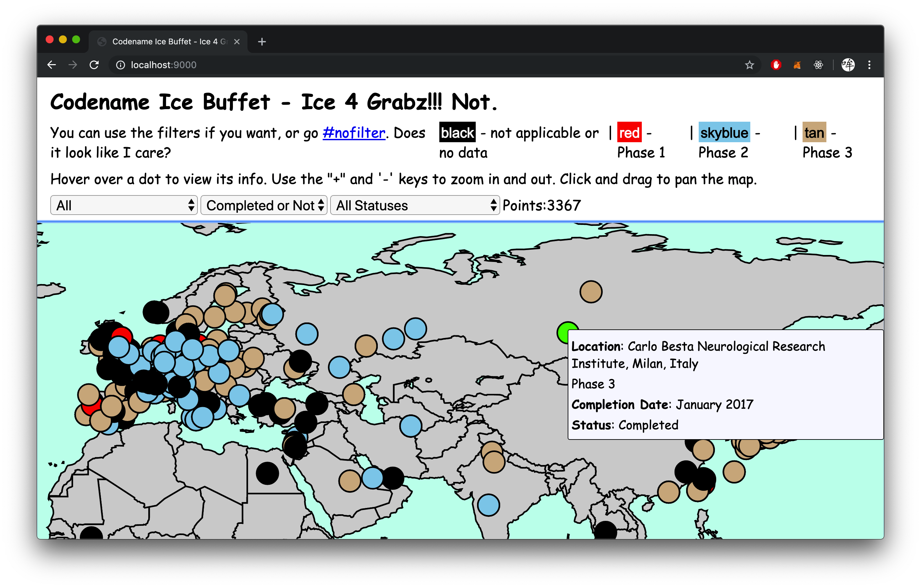
Task: Click the browser forward arrow
Action: [73, 65]
